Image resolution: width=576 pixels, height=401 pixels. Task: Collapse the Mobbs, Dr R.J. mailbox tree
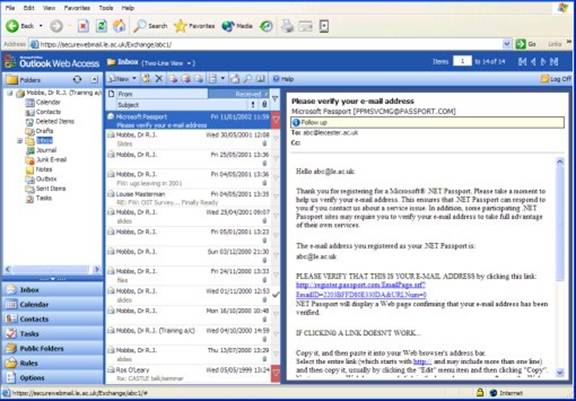coord(10,93)
